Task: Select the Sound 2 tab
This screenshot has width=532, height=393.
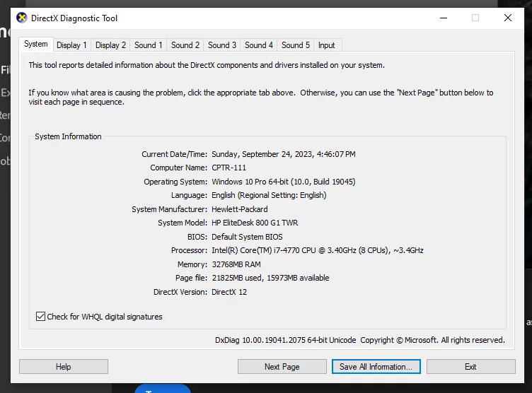Action: coord(185,45)
